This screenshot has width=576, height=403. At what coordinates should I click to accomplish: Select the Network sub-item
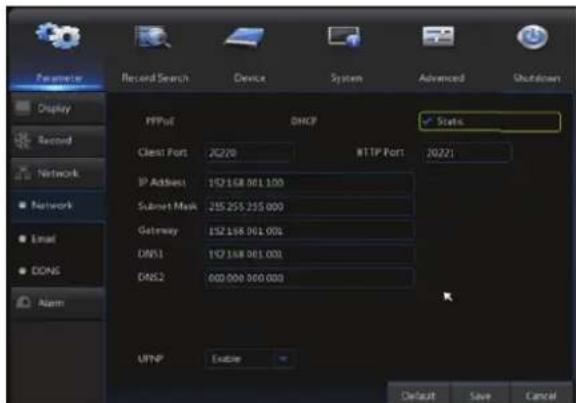58,205
